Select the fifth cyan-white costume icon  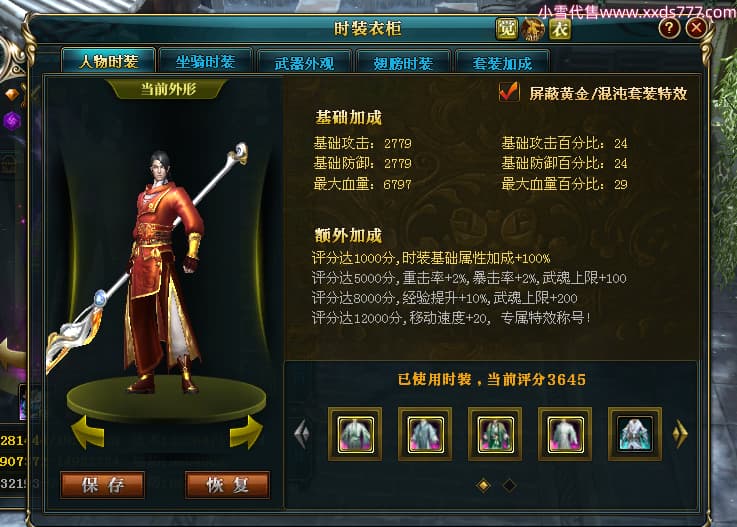[635, 434]
